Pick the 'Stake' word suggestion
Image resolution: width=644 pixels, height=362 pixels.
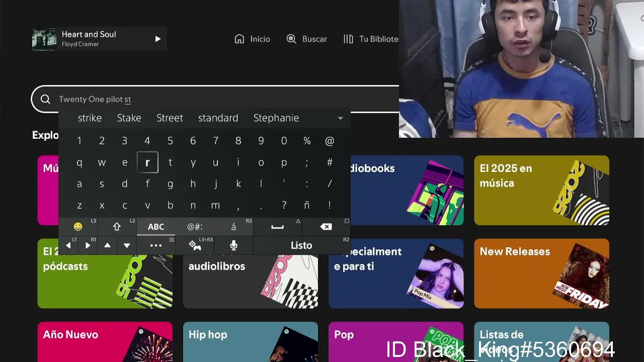point(129,118)
